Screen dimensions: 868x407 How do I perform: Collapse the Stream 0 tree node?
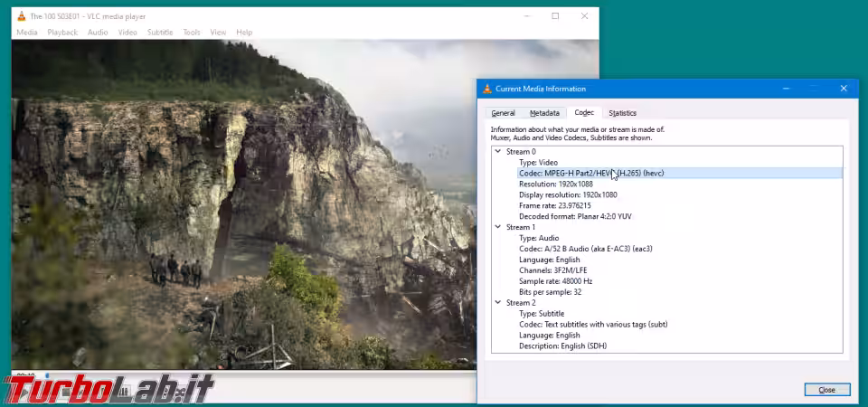pos(497,151)
